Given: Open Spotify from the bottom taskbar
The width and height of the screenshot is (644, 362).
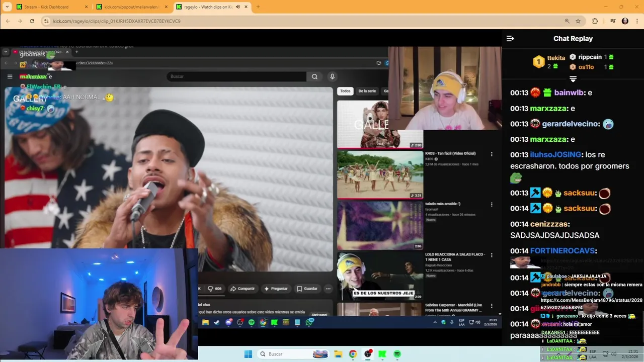Looking at the screenshot, I should point(397,354).
